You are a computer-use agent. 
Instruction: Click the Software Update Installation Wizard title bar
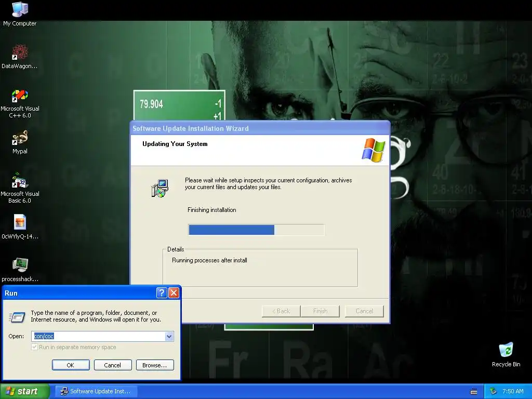pos(260,128)
